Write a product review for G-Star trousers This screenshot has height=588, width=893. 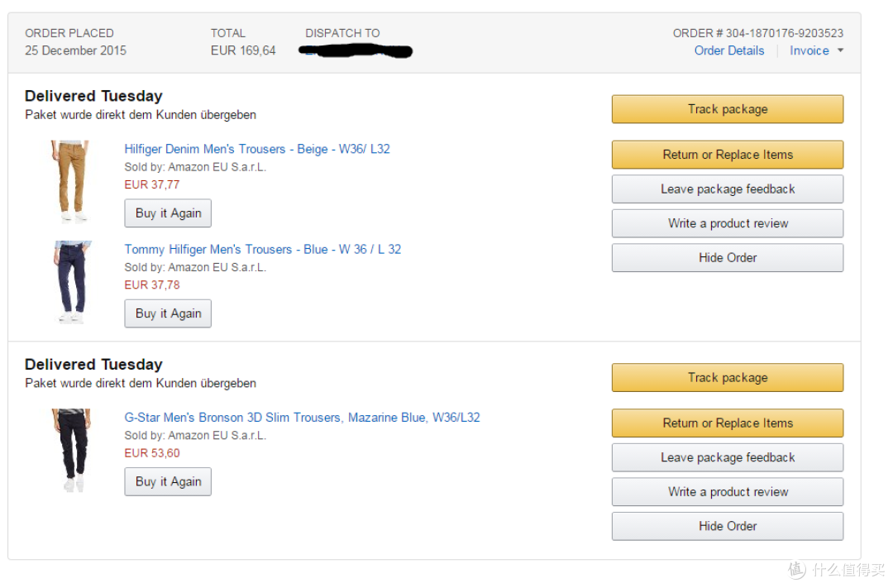click(x=728, y=492)
